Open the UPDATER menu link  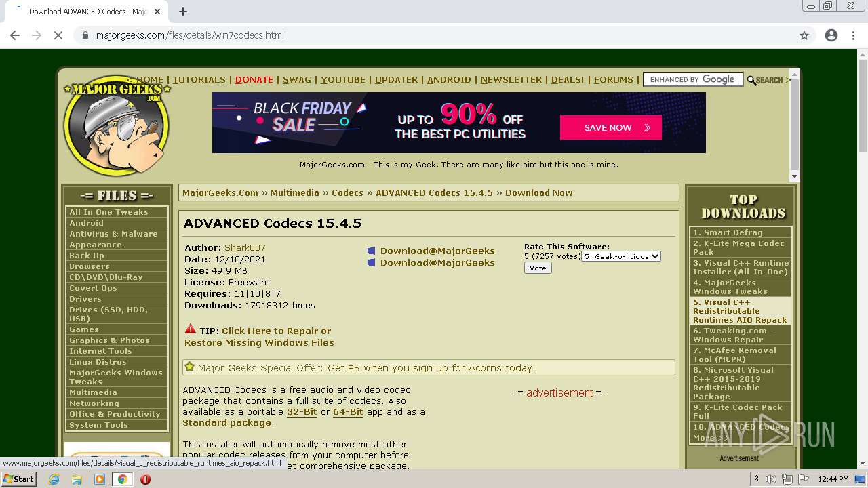click(396, 79)
